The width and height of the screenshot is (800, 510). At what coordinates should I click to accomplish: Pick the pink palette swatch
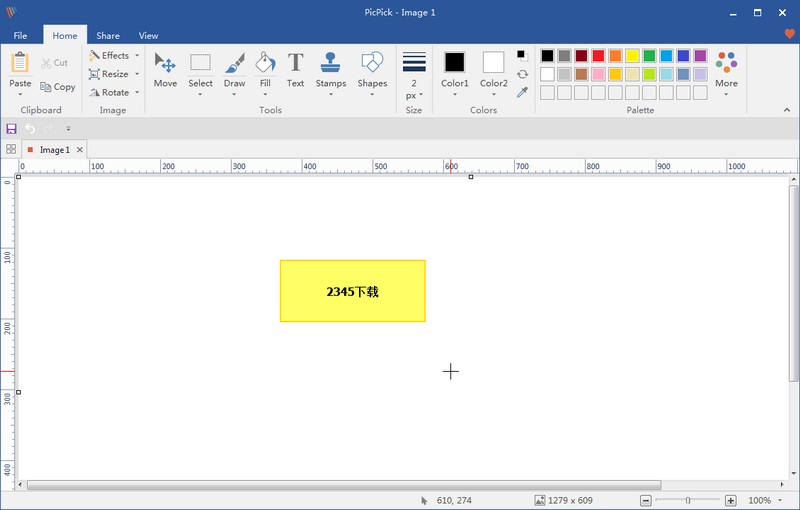point(598,74)
